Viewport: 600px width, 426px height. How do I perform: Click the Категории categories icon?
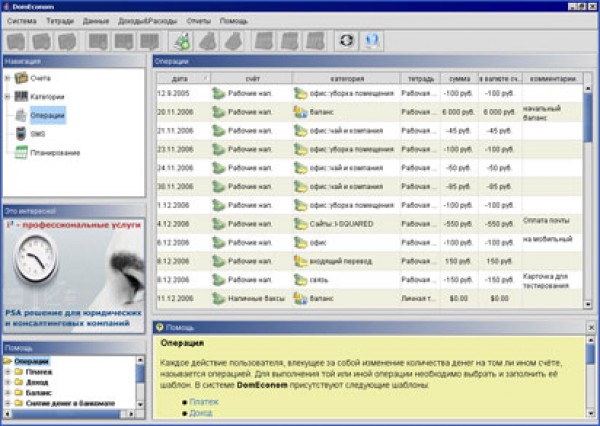click(x=22, y=97)
